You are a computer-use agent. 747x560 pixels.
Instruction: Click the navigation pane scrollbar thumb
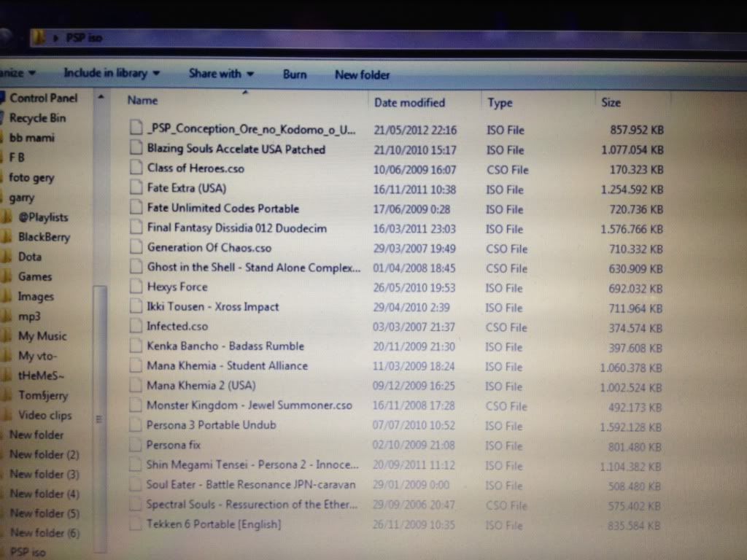click(100, 419)
